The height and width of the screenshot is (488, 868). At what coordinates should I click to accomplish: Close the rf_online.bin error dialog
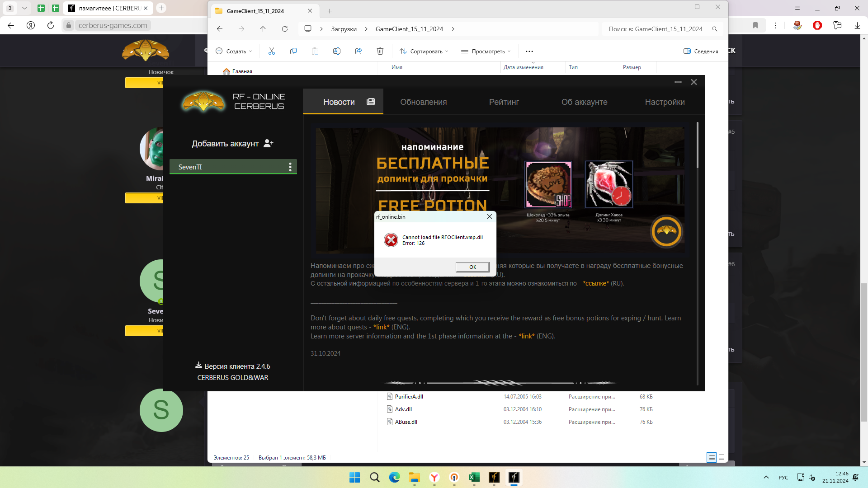[489, 217]
